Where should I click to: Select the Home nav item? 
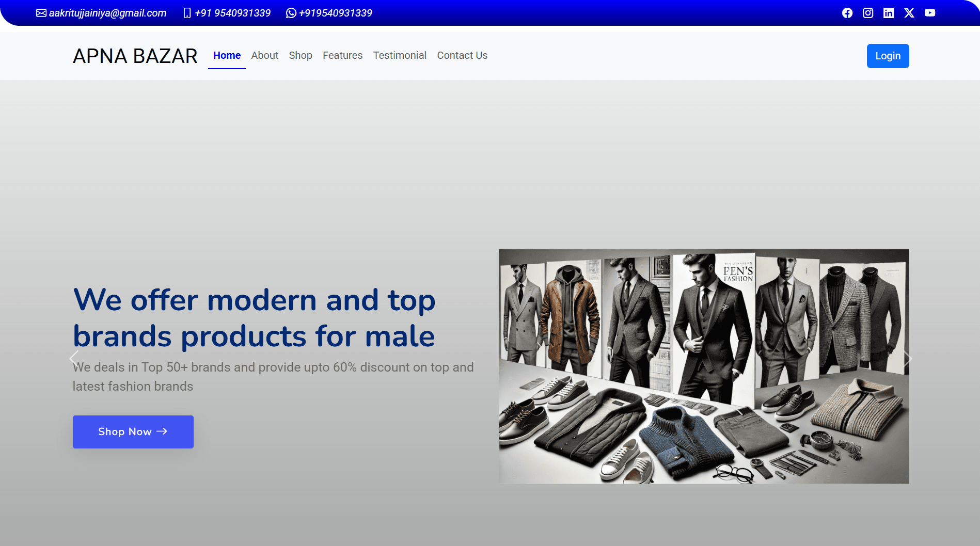tap(227, 55)
